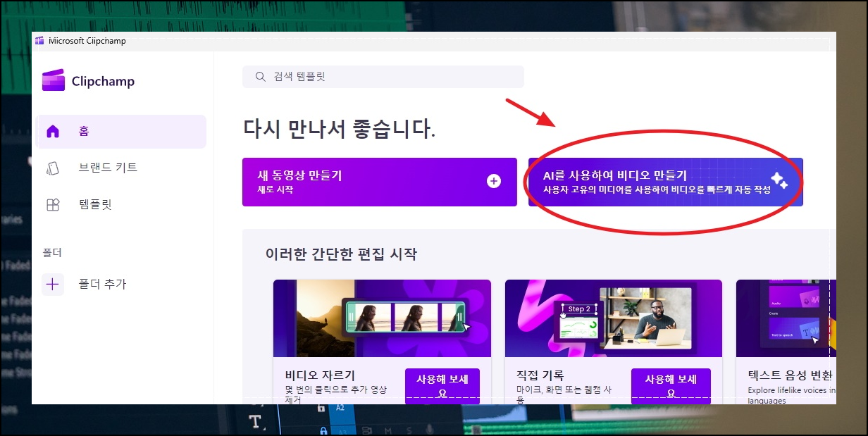Click the 텍스트 음성 변환 card title
Viewport: 868px width, 436px height.
[790, 375]
